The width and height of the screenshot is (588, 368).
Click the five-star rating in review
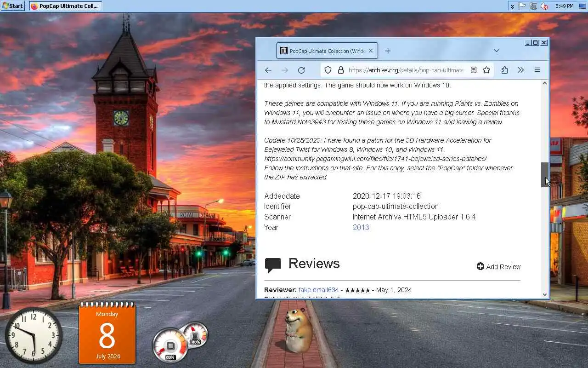(x=357, y=290)
